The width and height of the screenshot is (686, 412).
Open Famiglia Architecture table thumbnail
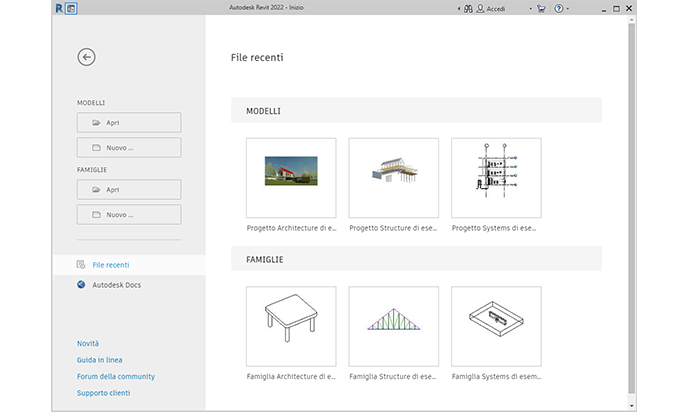point(291,326)
